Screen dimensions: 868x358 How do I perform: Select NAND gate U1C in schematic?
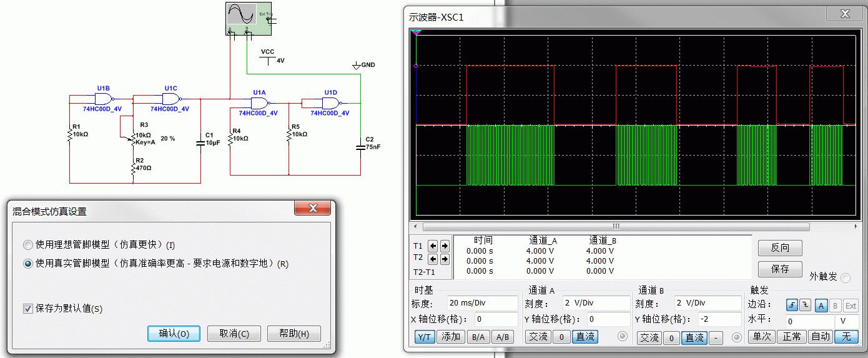[172, 99]
